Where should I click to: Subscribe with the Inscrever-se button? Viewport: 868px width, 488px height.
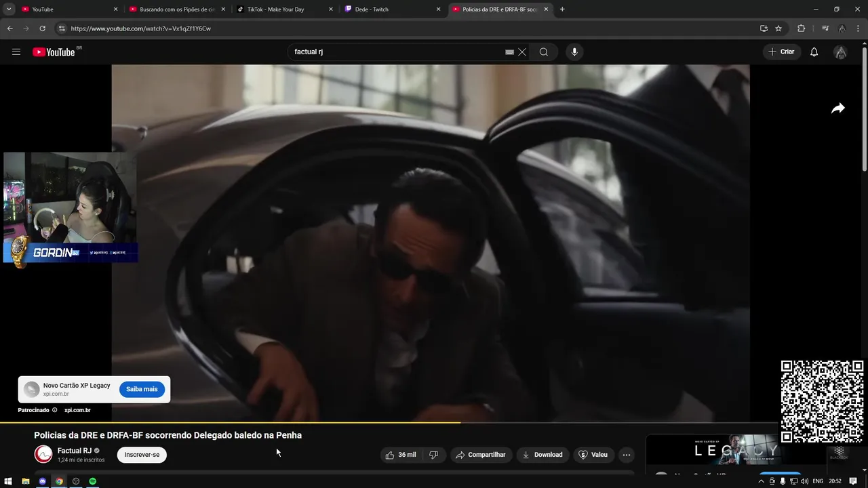142,455
